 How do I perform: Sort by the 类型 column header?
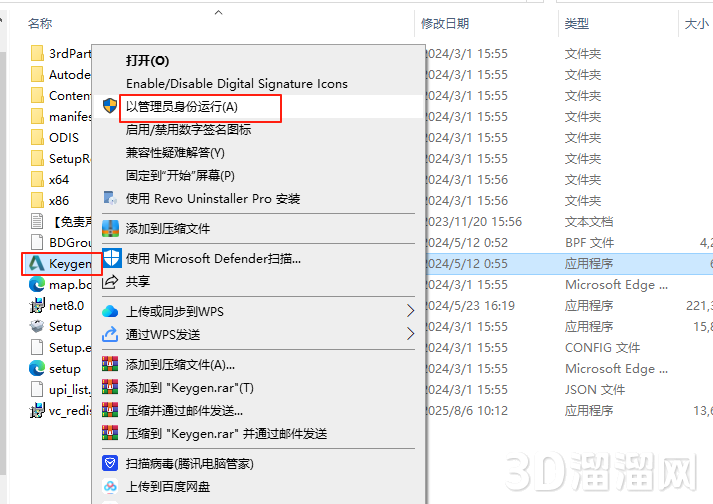pos(577,23)
